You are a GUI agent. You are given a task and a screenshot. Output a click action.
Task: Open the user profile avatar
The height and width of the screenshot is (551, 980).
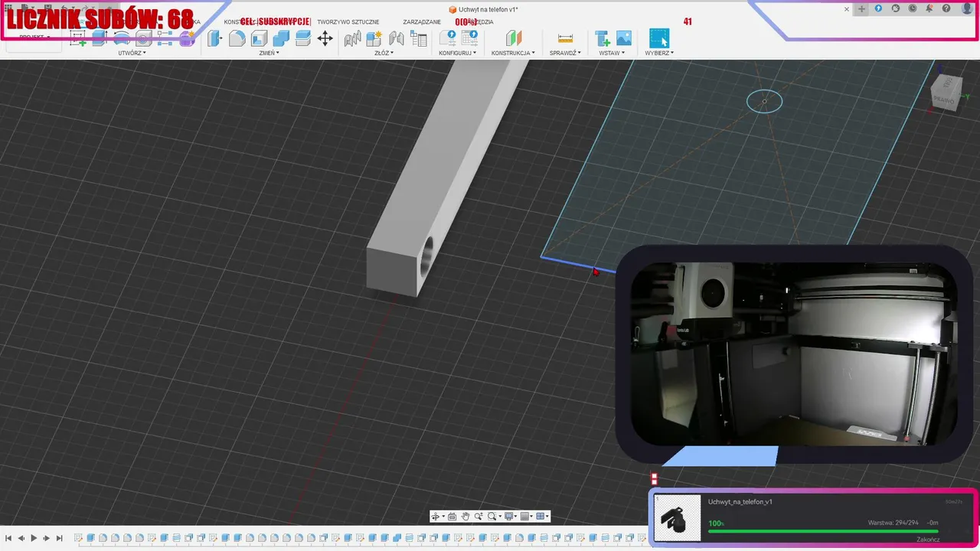[x=966, y=8]
